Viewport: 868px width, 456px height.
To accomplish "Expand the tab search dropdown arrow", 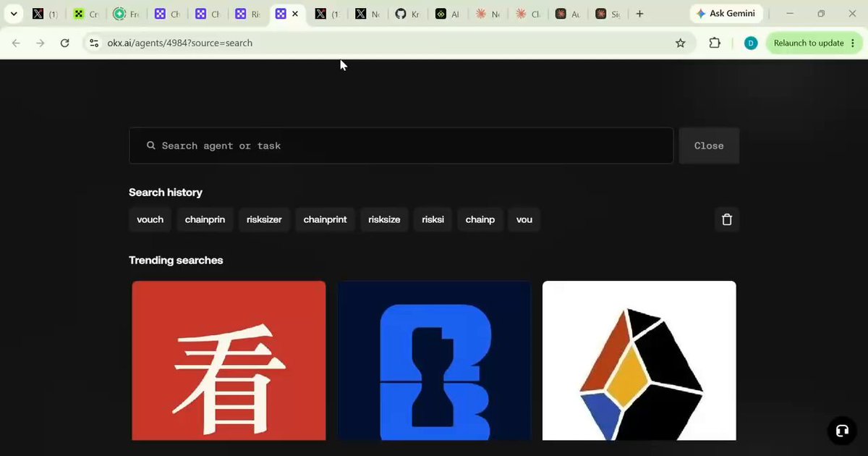I will pyautogui.click(x=13, y=14).
